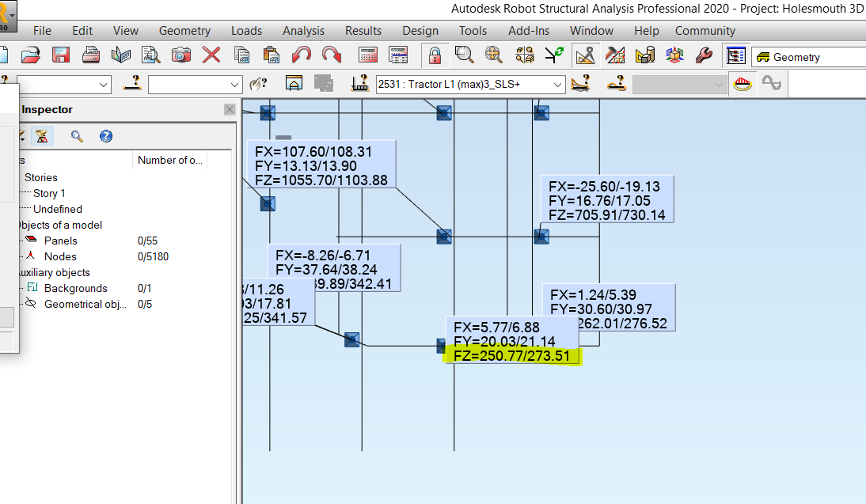Click the hand pointer with question mark icon
This screenshot has height=504, width=866.
[258, 83]
